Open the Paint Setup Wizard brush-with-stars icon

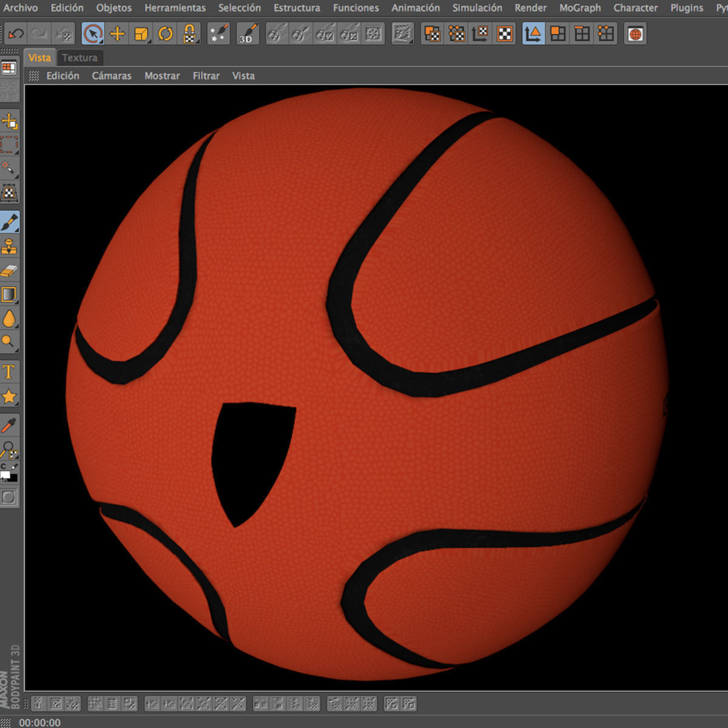(218, 34)
